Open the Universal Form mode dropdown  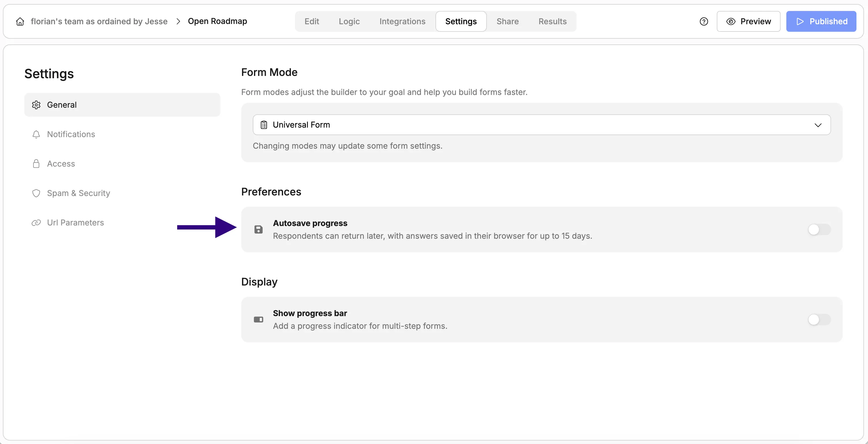click(541, 125)
